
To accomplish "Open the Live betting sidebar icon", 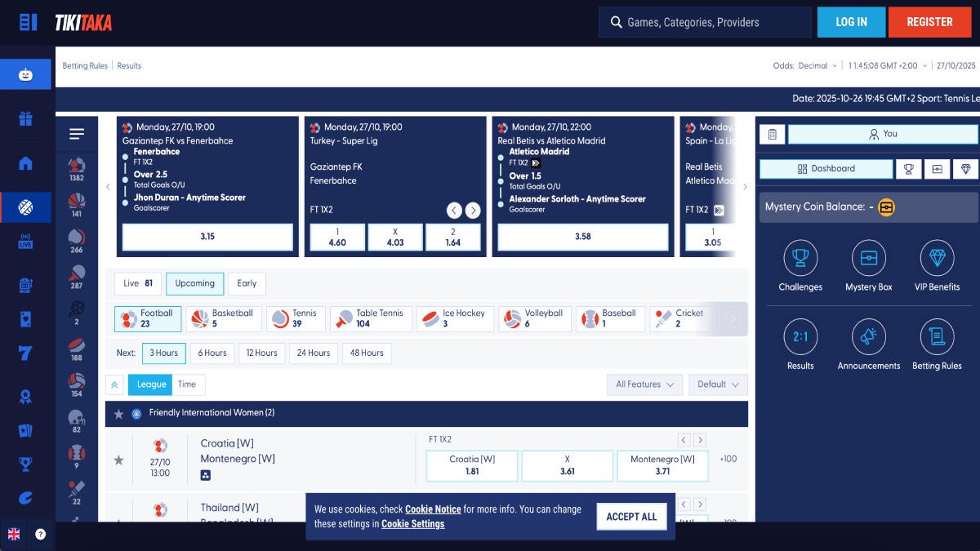I will click(x=25, y=242).
